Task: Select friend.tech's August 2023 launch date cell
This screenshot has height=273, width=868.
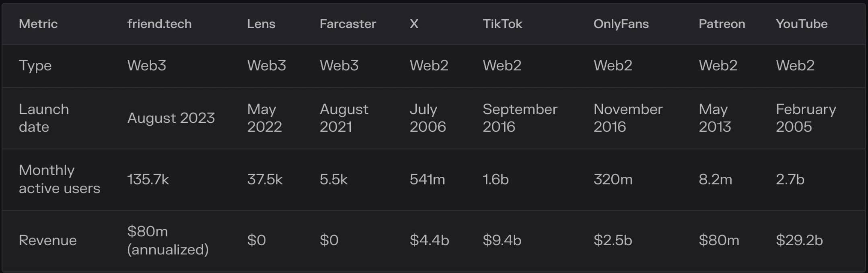Action: [171, 118]
